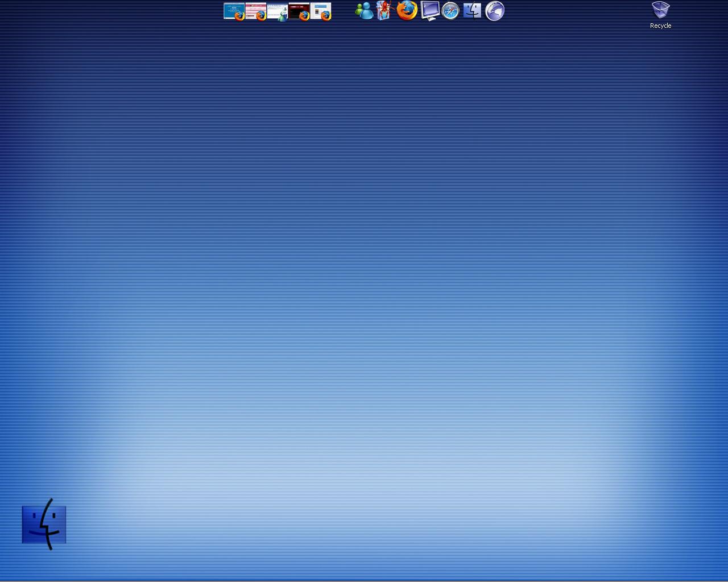
Task: Click the blue monitor display icon
Action: (429, 11)
